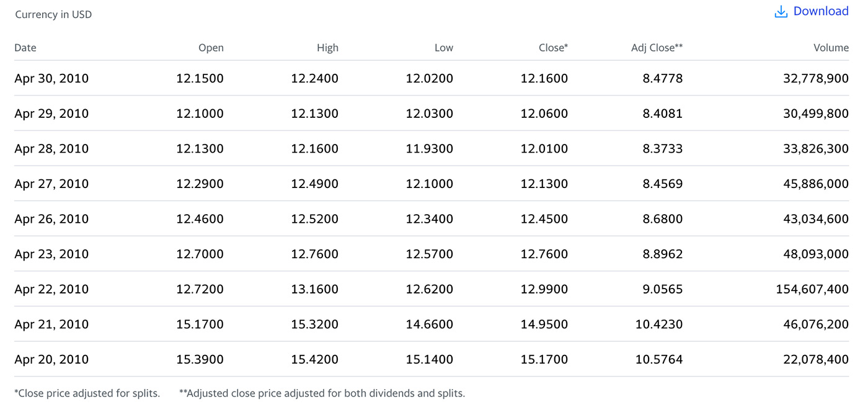Select the Close* column header
This screenshot has height=412, width=868.
click(x=553, y=48)
